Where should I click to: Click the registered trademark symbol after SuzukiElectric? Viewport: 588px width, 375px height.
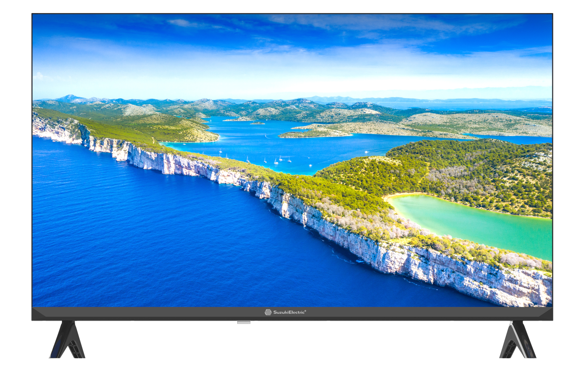(305, 311)
